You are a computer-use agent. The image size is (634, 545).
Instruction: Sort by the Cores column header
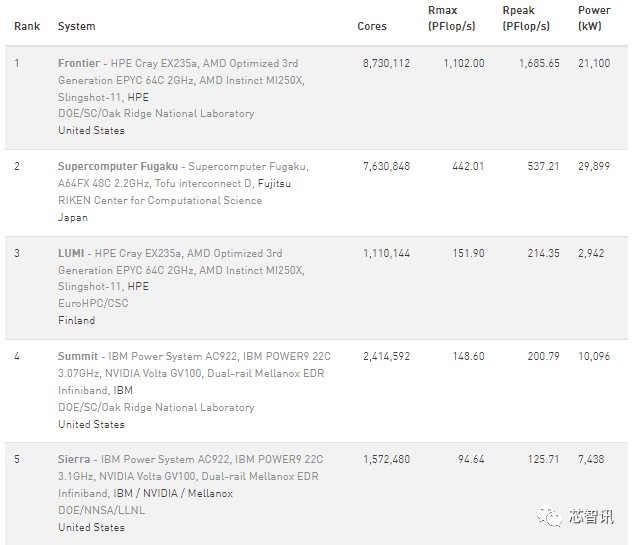372,26
